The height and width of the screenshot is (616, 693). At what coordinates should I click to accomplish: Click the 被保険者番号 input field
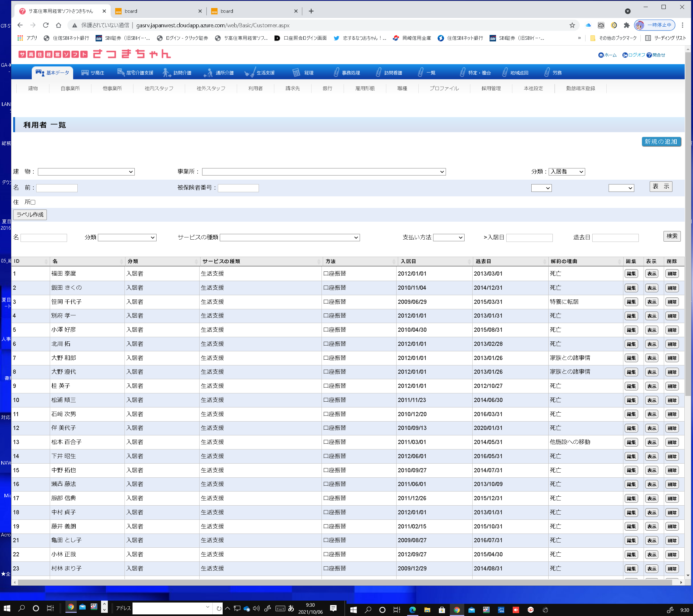click(238, 188)
